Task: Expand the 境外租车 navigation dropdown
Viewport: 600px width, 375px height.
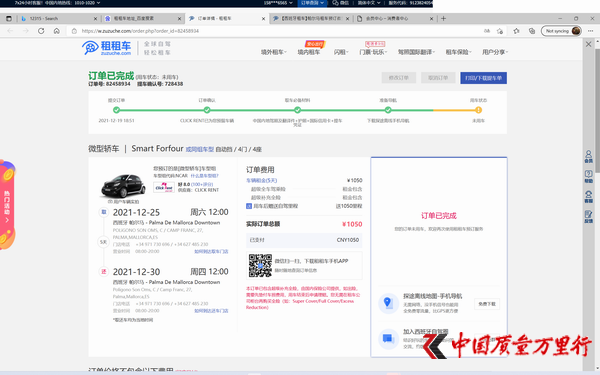Action: [274, 52]
